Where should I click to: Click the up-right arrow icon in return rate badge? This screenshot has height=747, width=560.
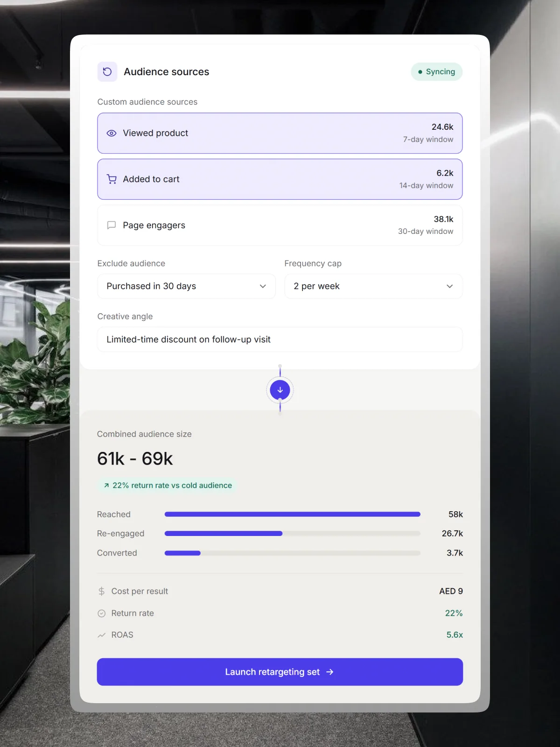click(x=106, y=486)
